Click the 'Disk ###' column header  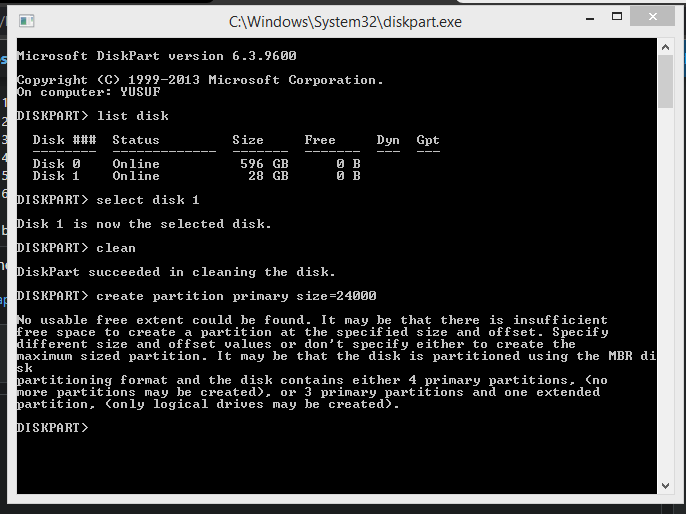tap(64, 140)
